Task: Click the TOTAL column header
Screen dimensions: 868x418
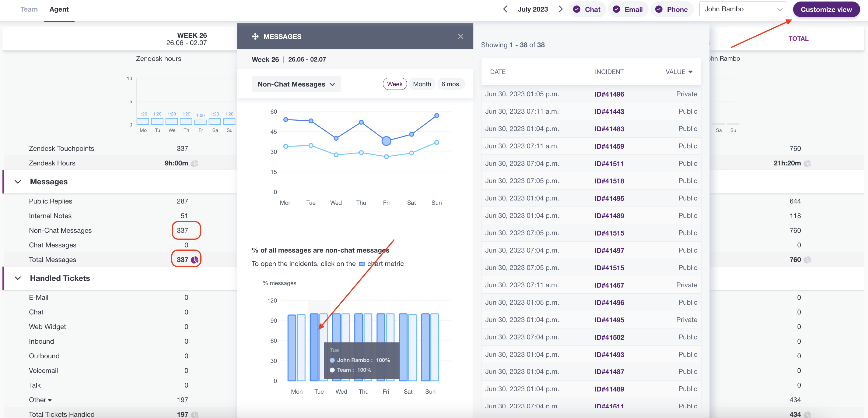Action: click(798, 38)
